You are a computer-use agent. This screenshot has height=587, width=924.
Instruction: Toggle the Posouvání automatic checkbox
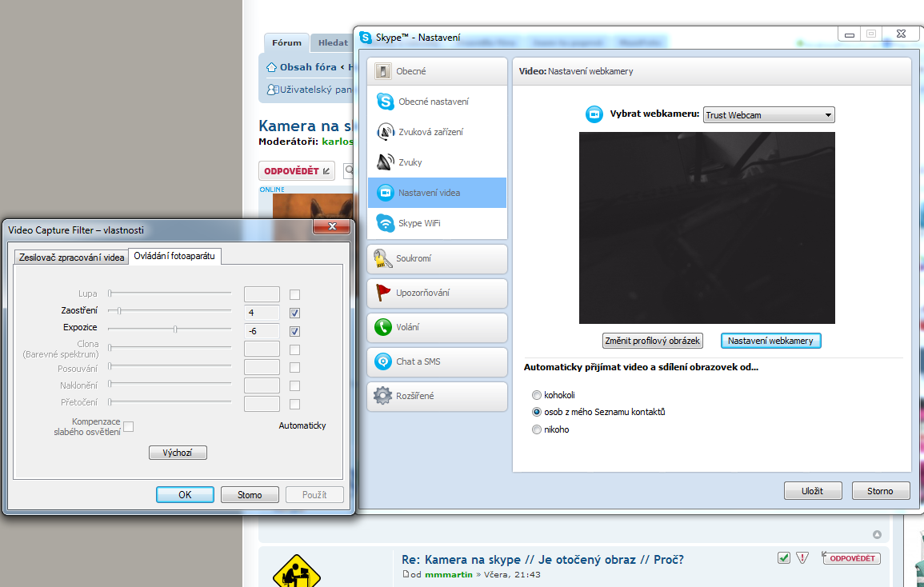click(x=294, y=368)
